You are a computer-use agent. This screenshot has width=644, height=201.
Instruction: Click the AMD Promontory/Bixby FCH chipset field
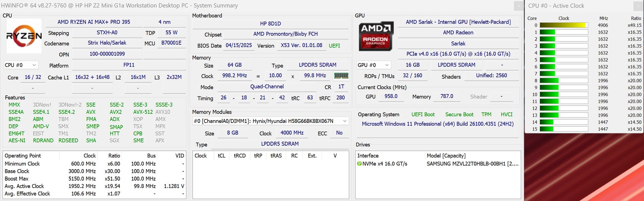pos(285,34)
